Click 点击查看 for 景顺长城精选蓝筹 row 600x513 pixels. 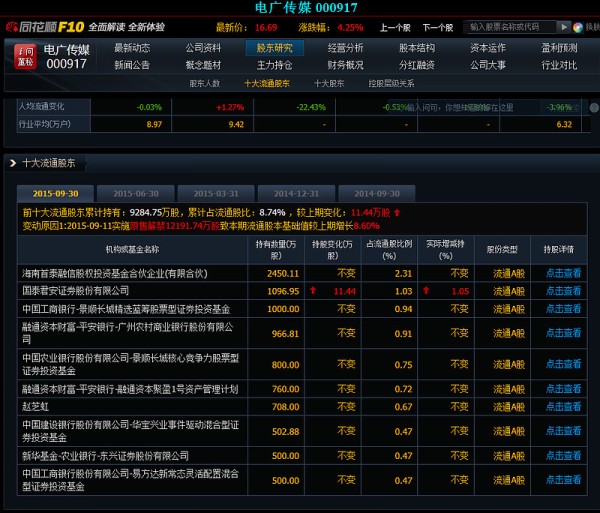pos(563,309)
